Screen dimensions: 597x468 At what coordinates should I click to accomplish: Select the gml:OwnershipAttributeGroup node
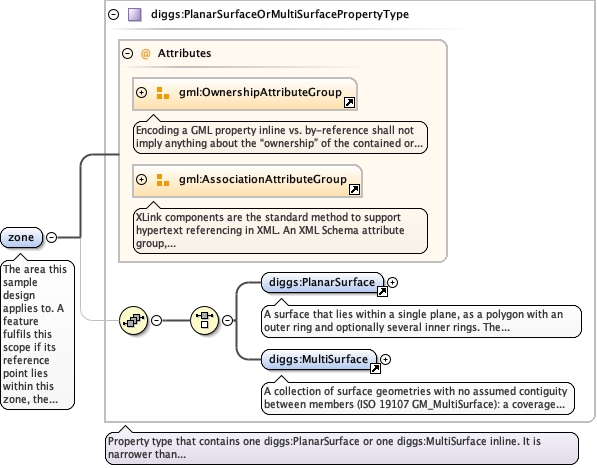point(245,94)
